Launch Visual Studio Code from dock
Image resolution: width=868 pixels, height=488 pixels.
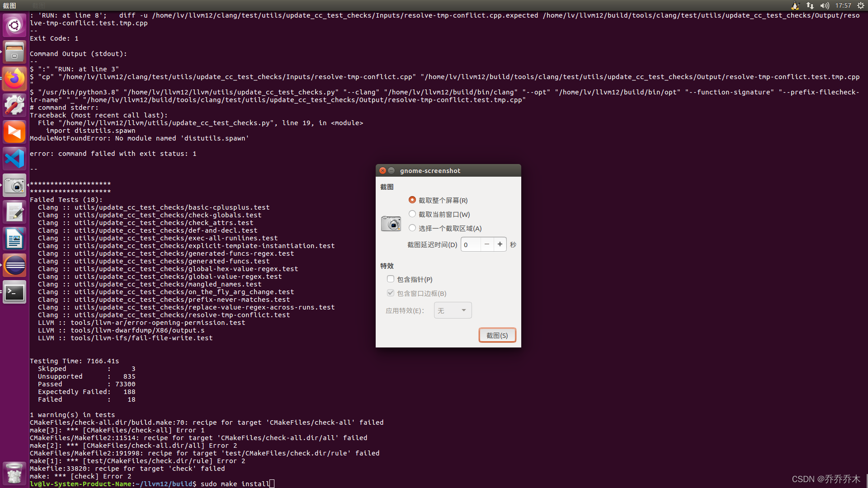(x=14, y=159)
